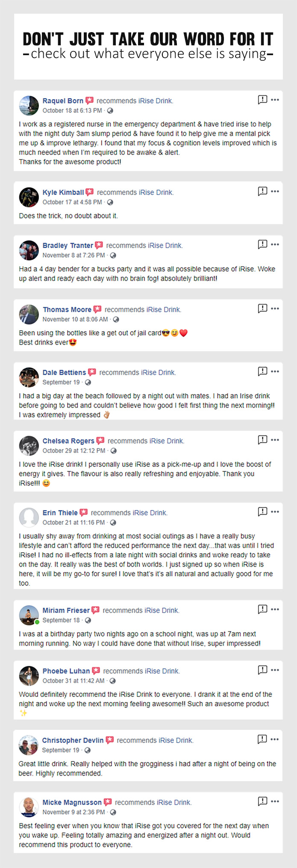Image resolution: width=297 pixels, height=868 pixels.
Task: Click report icon on Micke Magnusson's review
Action: tap(262, 801)
